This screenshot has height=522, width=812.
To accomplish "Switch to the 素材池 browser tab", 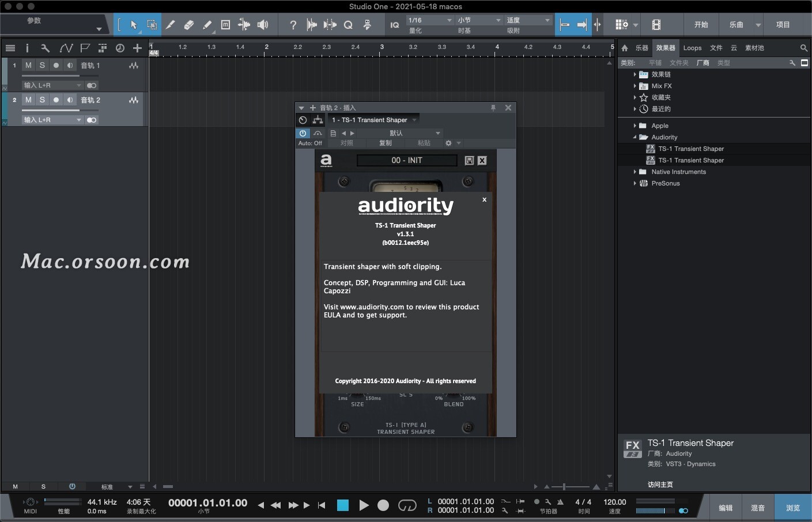I will pos(754,48).
